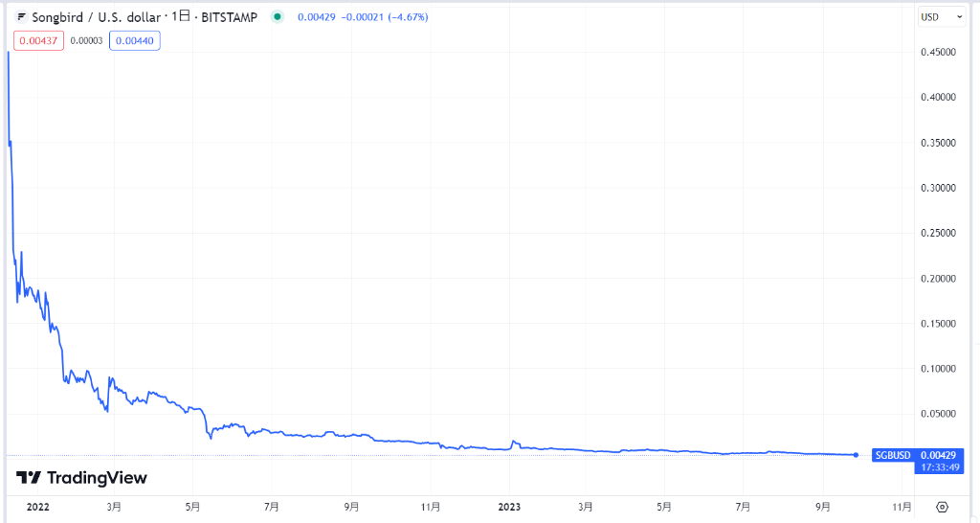Open the USD currency dropdown
Image resolution: width=980 pixels, height=523 pixels.
[x=933, y=16]
